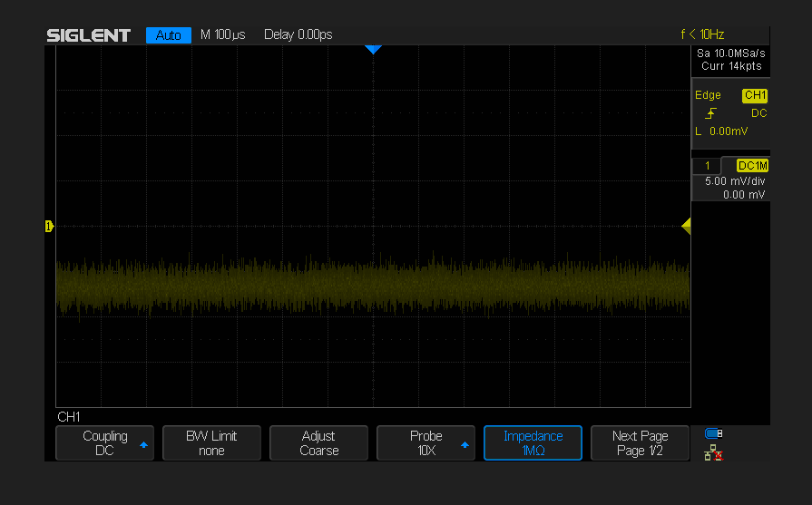The height and width of the screenshot is (505, 812).
Task: Toggle the BW Limit none softkey
Action: 211,443
